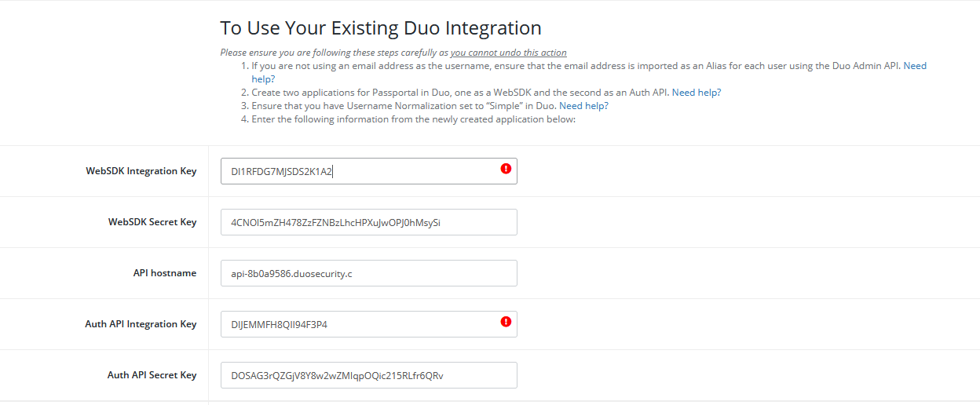Click the 'To Use Your Existing Duo Integration' heading

[381, 28]
